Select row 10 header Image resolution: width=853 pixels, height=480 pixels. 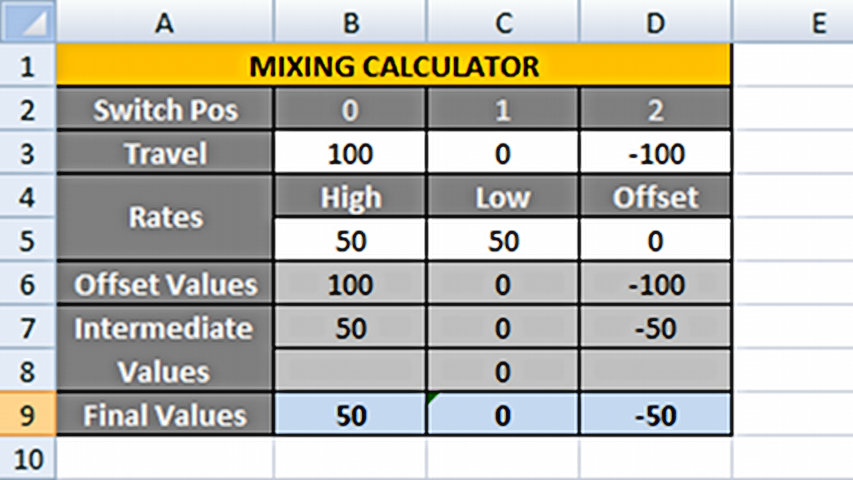[x=27, y=459]
